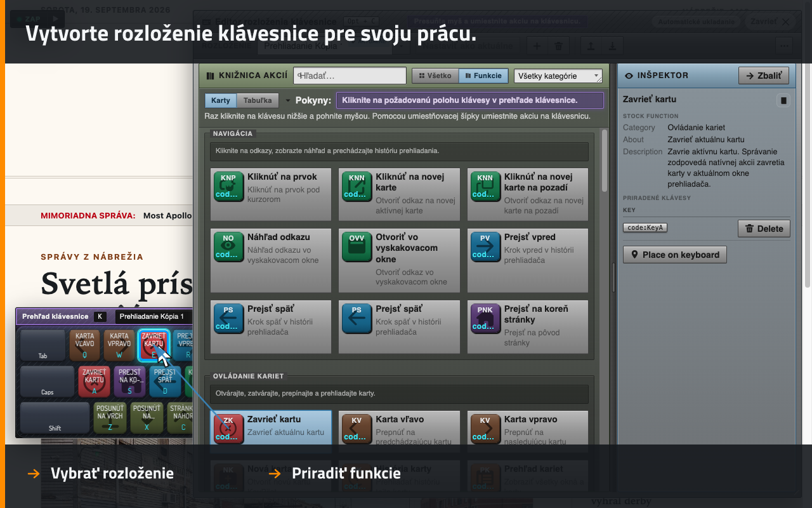
Task: Click the W key labeled Karta vpravo
Action: 119,345
